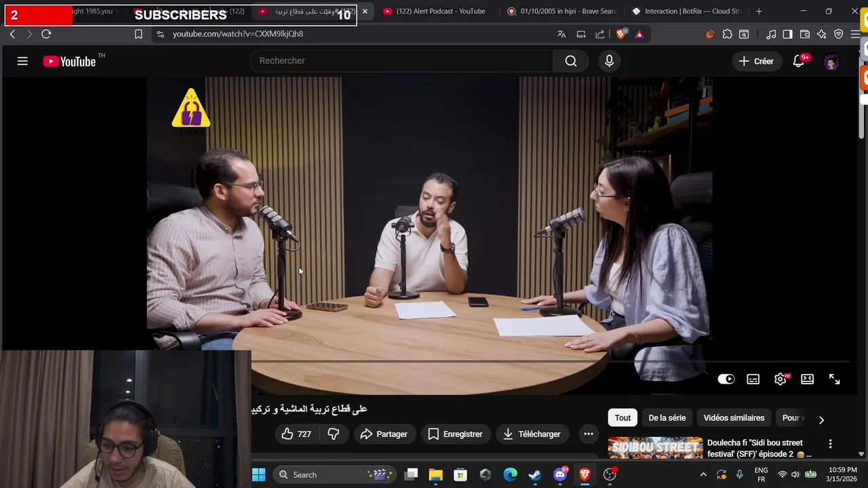Open the Doulecha Sidi bou street thumbnail
Image resolution: width=868 pixels, height=488 pixels.
(655, 448)
